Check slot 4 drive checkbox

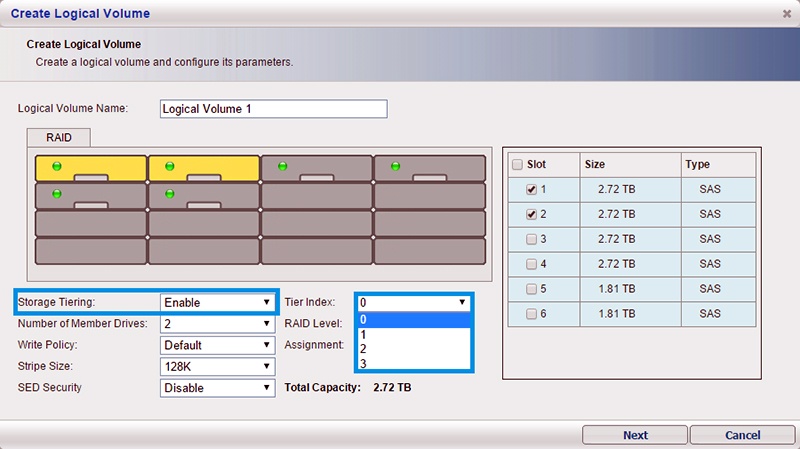coord(531,264)
